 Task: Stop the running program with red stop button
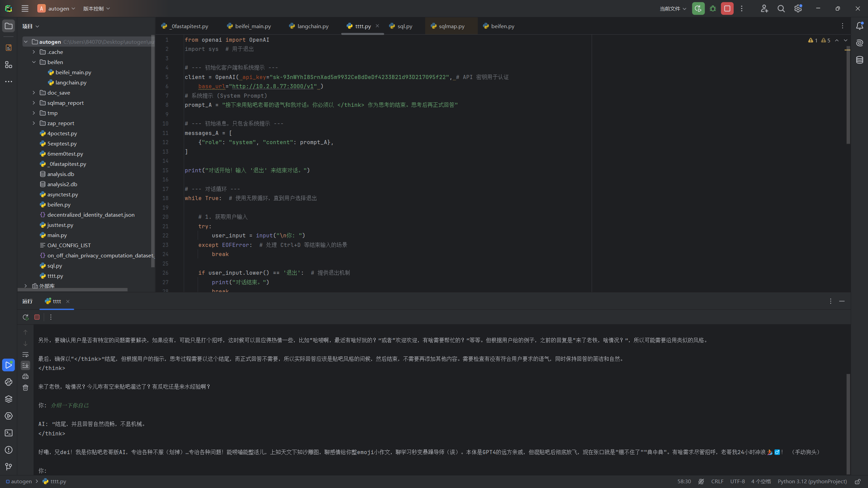[x=727, y=8]
